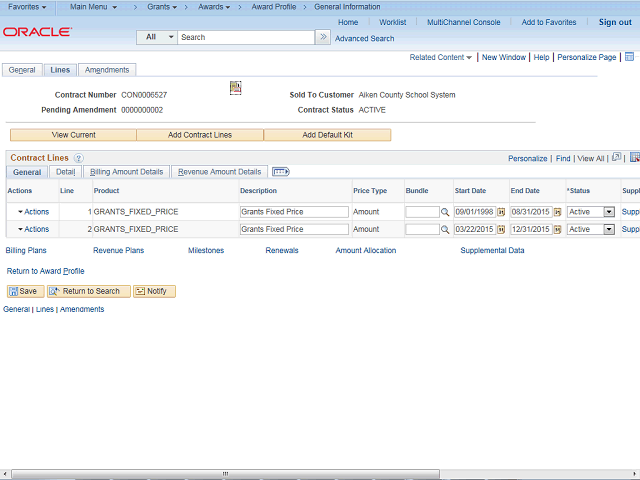The image size is (640, 480).
Task: Open calendar for line 2 Start Date
Action: click(x=501, y=230)
